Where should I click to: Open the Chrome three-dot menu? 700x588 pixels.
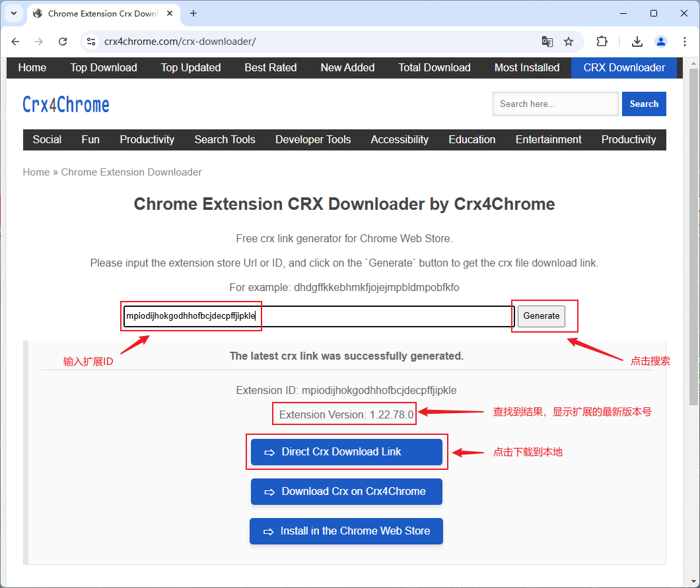(683, 42)
